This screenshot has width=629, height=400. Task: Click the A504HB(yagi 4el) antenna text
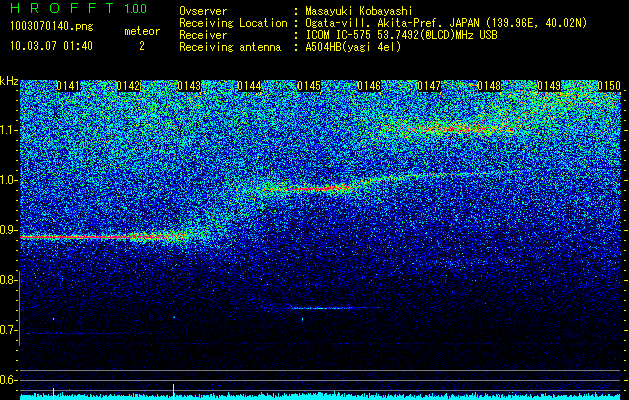point(353,47)
